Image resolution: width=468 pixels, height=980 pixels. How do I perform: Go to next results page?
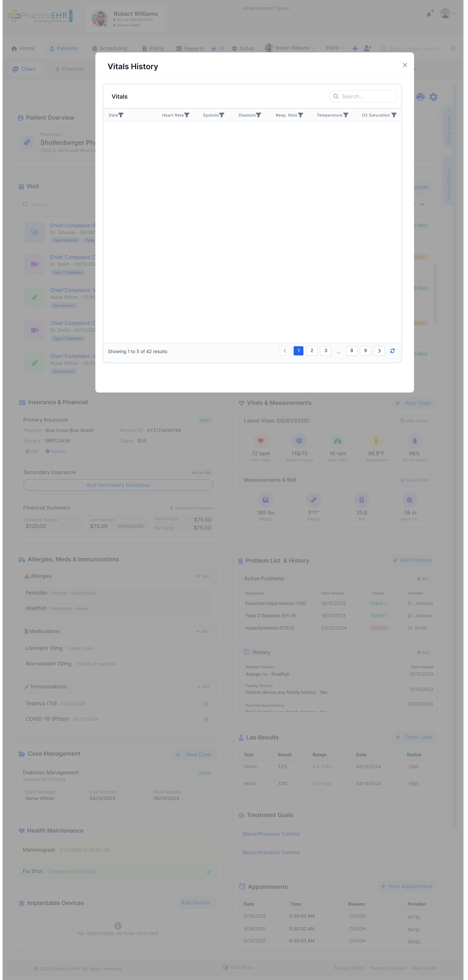(x=379, y=351)
